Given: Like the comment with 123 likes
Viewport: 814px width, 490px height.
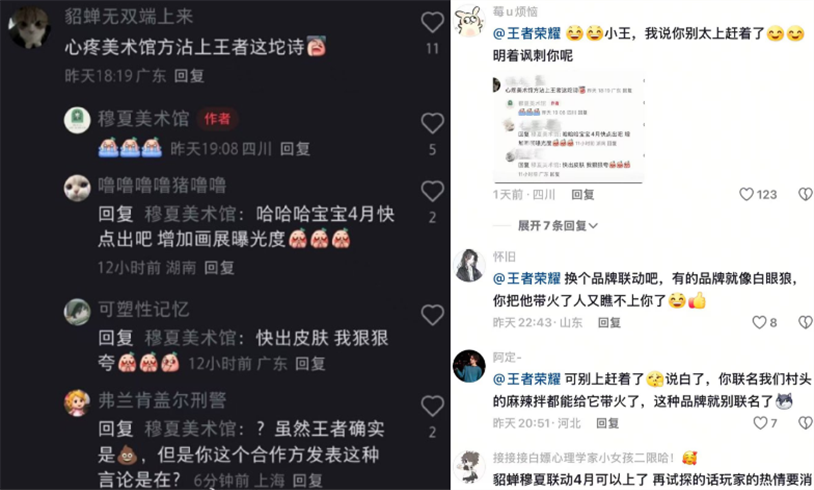Looking at the screenshot, I should pyautogui.click(x=746, y=194).
